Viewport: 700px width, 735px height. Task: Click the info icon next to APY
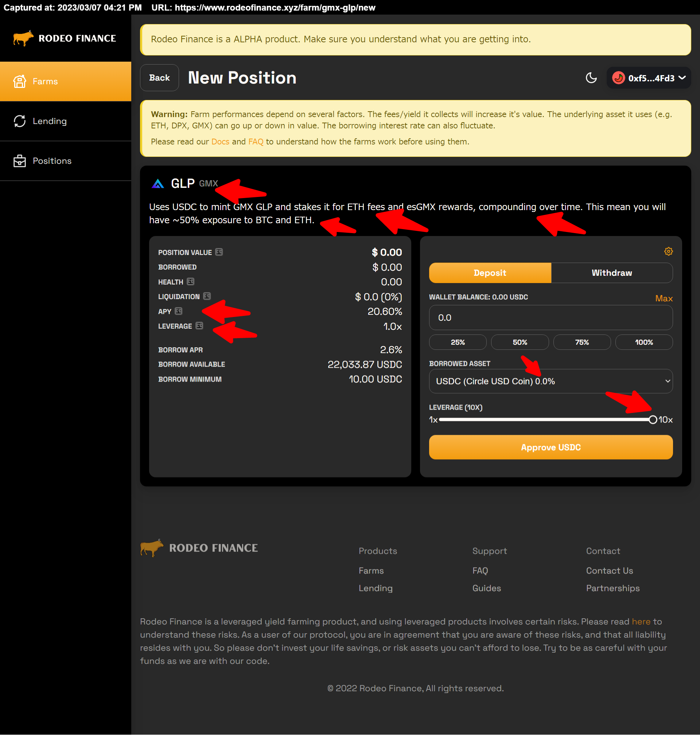click(178, 311)
